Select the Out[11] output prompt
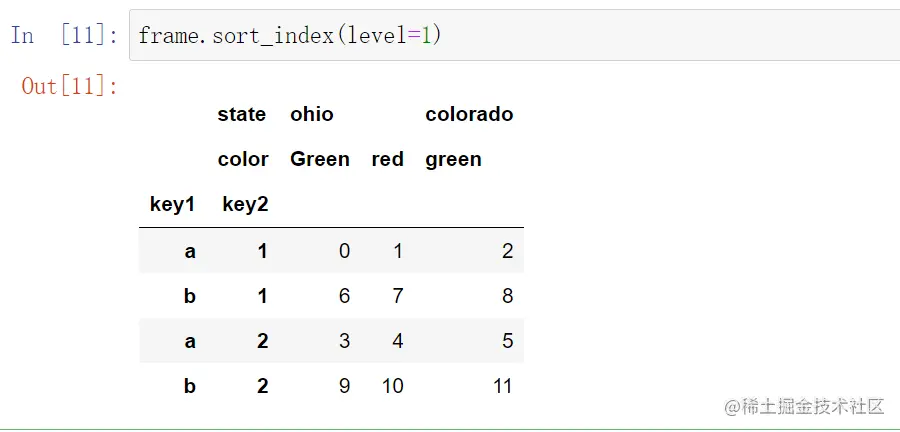Screen dimensions: 900x432 [69, 87]
